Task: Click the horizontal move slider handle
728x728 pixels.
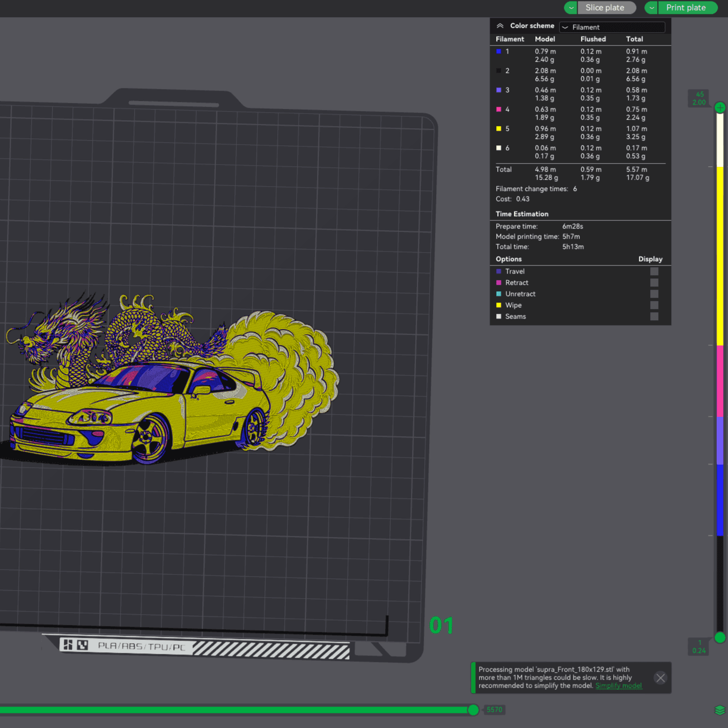Action: 473,710
